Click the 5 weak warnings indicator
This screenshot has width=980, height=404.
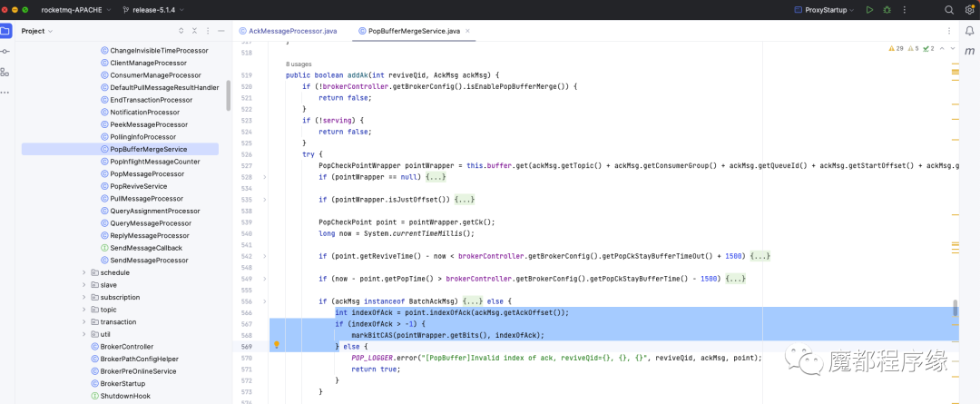tap(913, 48)
